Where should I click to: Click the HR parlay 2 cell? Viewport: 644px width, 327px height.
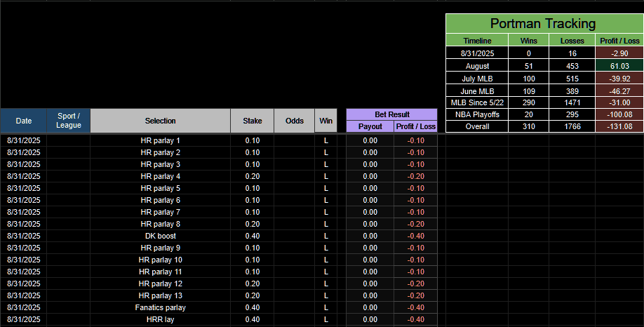tap(160, 152)
